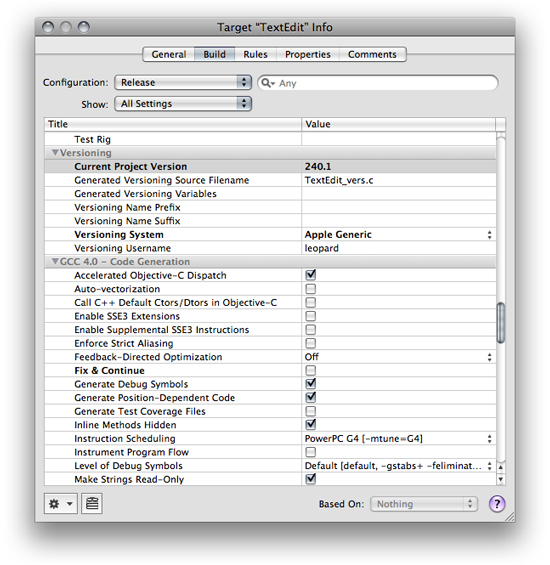Select the Build tab
The image size is (550, 565).
(214, 54)
